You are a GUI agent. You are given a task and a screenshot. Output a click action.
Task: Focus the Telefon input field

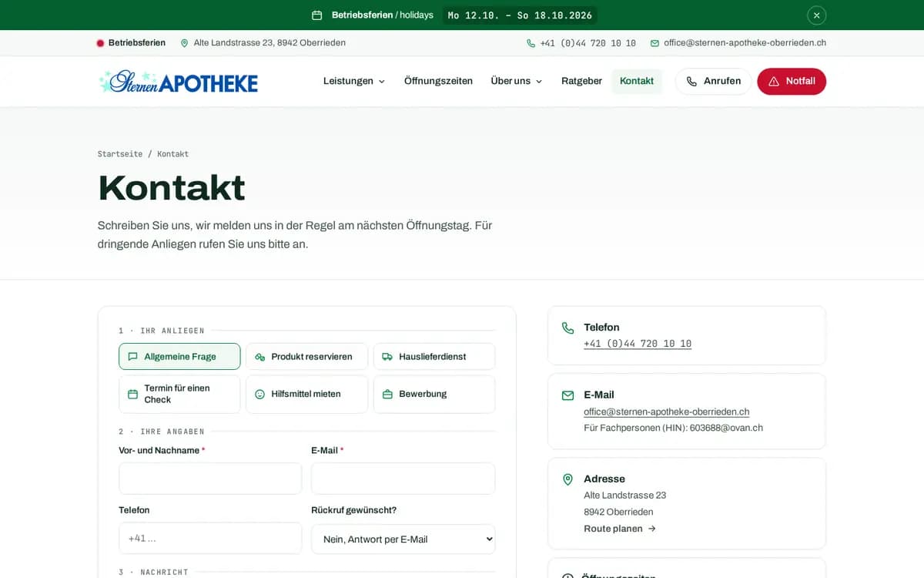(x=210, y=538)
